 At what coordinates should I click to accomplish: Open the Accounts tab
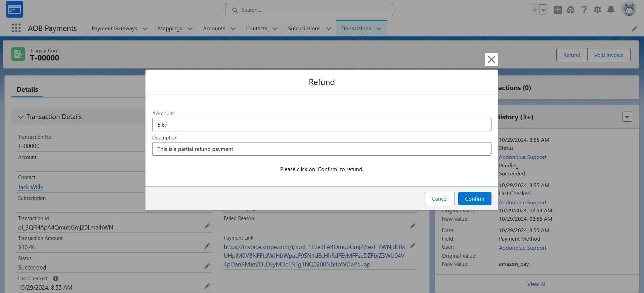point(214,29)
